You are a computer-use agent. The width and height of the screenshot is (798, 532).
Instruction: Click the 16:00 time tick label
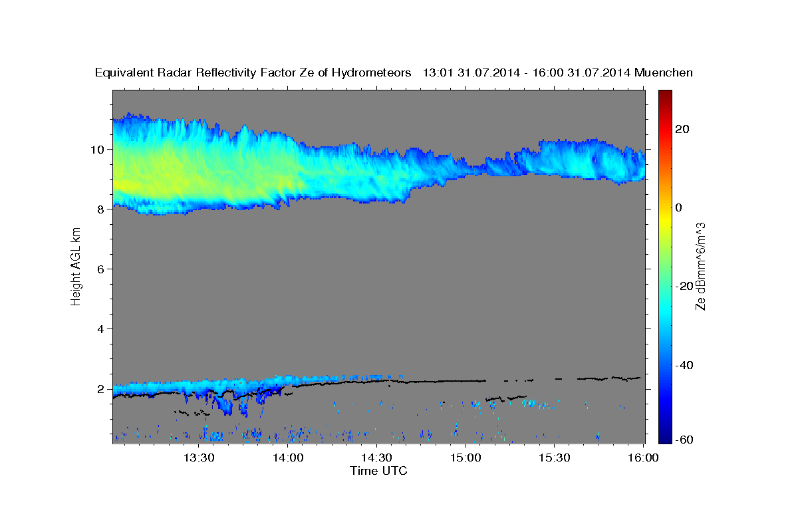642,458
